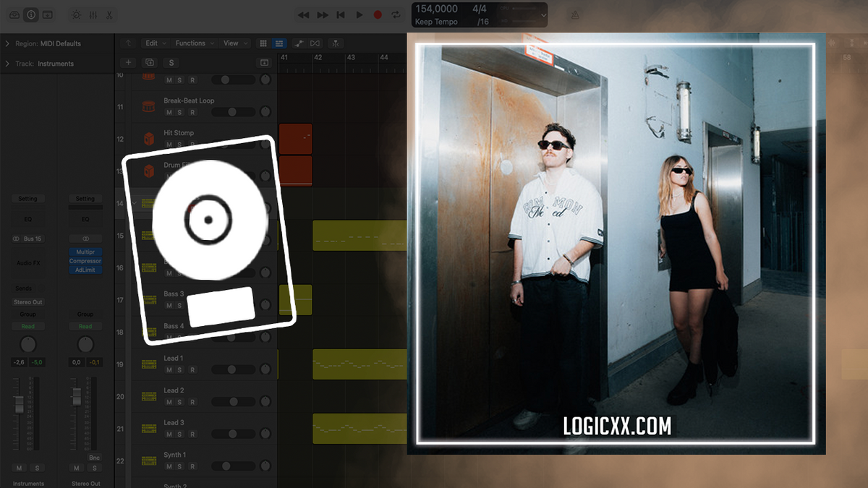Select the scissors edit tool icon

[109, 14]
